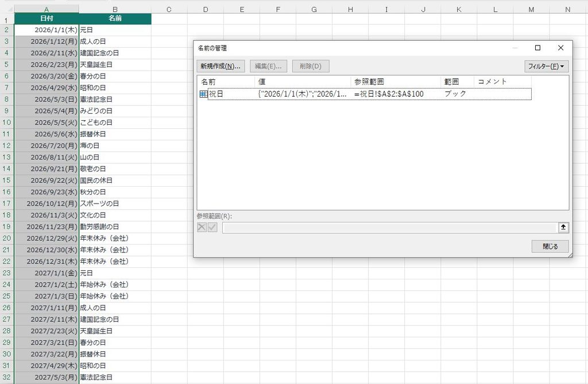Sort by the 参照範囲 column header
Screen dimensions: 588x384
pos(396,82)
